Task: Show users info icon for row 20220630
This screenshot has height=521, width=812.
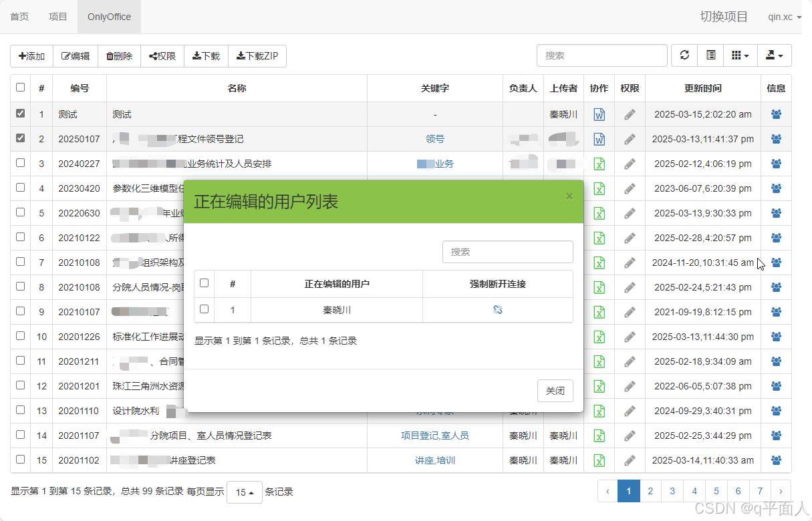Action: 776,213
